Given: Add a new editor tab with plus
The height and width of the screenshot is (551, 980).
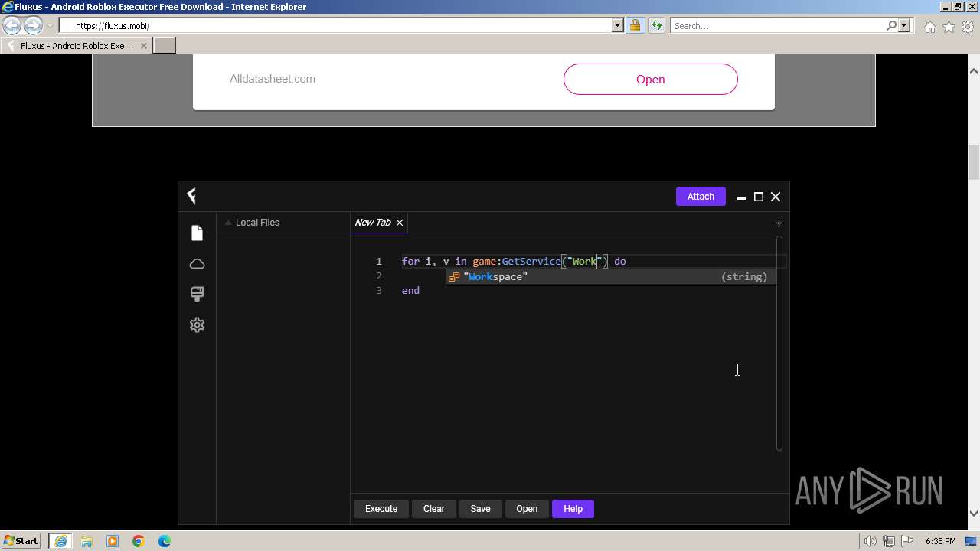Looking at the screenshot, I should click(x=779, y=223).
